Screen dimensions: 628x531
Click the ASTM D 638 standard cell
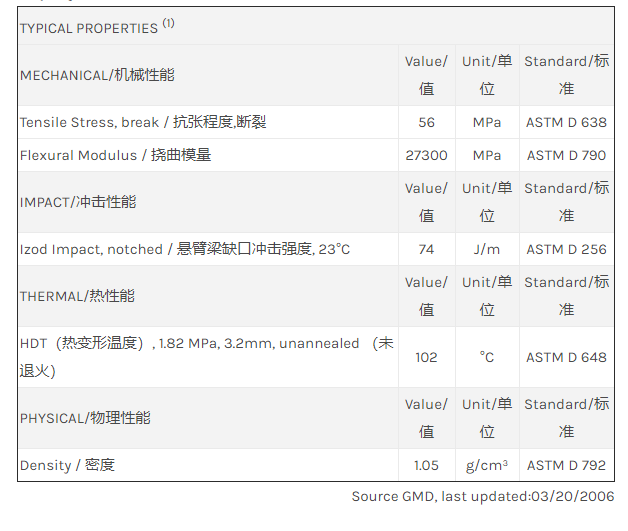coord(566,122)
